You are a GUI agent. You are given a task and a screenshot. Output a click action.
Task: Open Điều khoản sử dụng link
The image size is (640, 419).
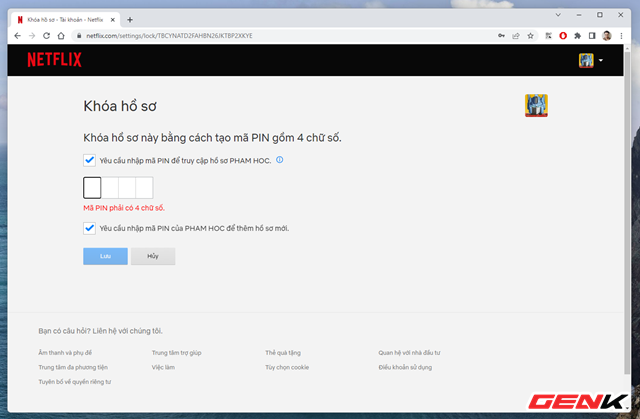point(405,367)
